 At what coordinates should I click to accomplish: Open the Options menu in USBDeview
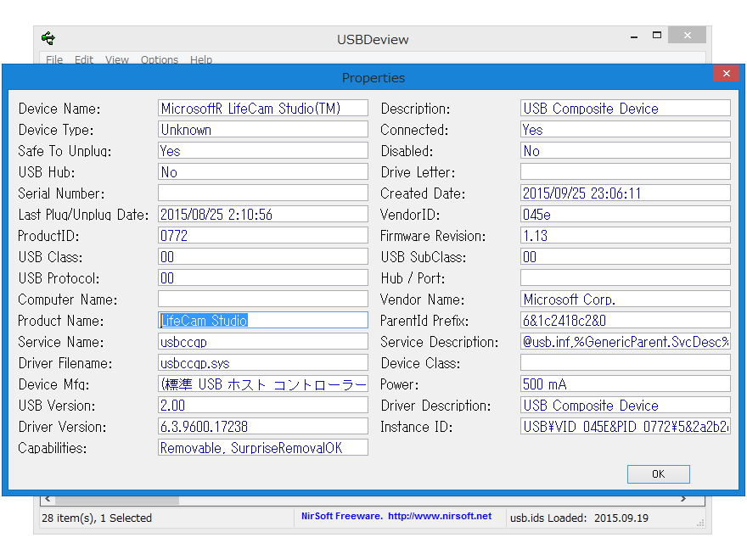click(x=160, y=59)
